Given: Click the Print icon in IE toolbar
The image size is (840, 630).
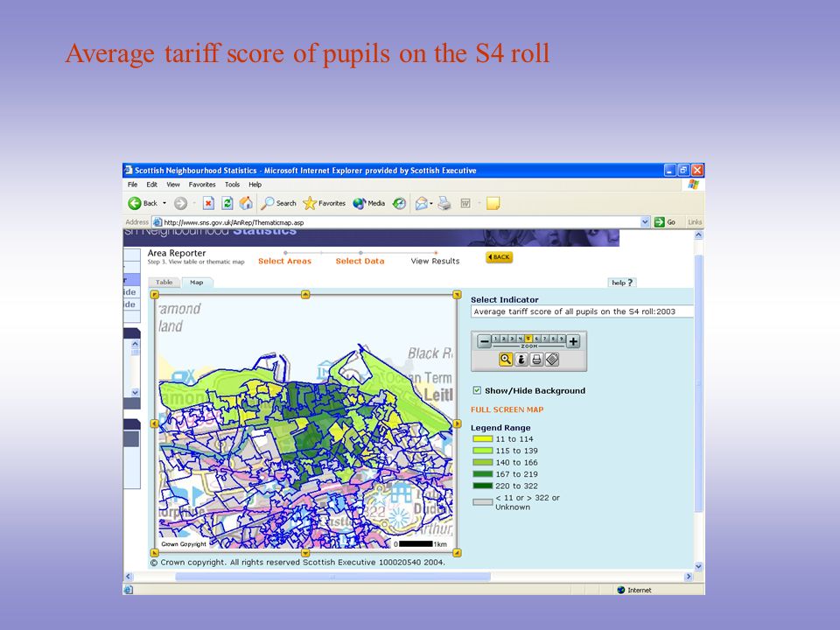Looking at the screenshot, I should [444, 203].
